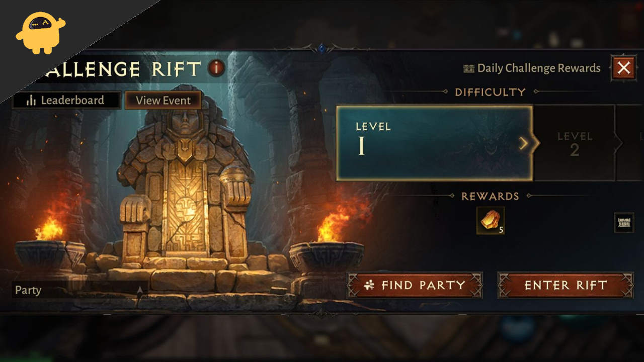This screenshot has height=362, width=644.
Task: Select the Level 2 difficulty card
Action: click(575, 143)
